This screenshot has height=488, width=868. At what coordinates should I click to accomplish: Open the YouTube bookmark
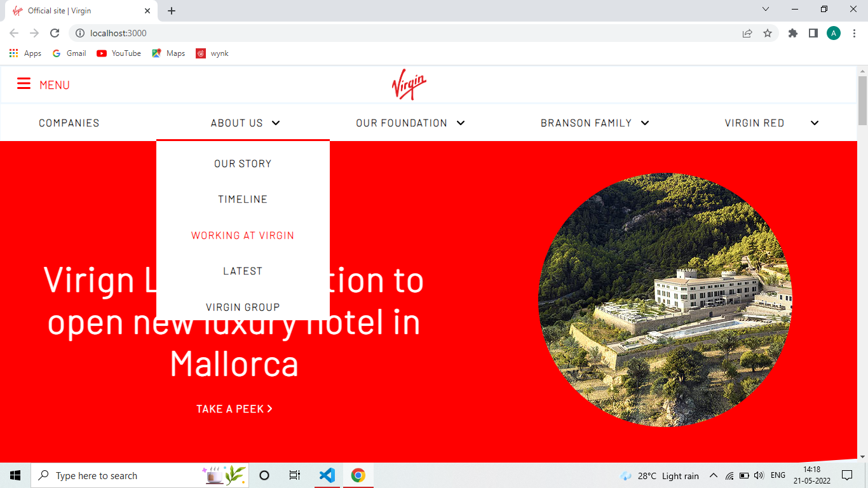pyautogui.click(x=119, y=53)
